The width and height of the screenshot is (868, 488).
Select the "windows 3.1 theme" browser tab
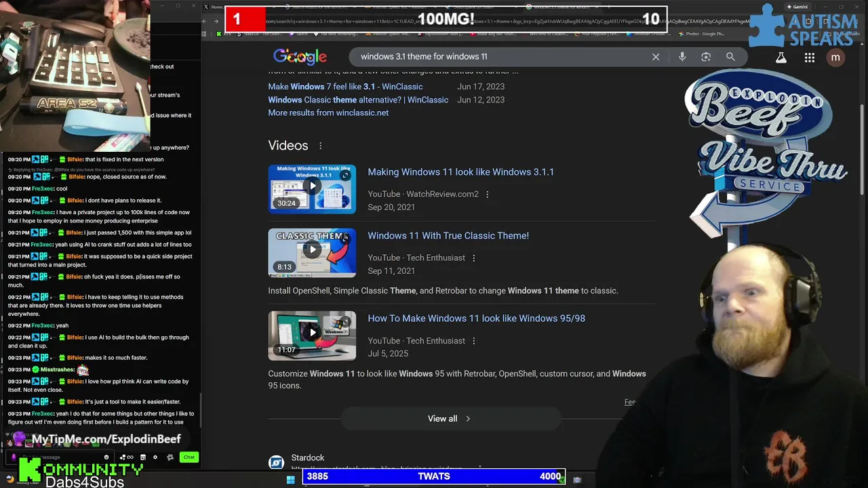(x=563, y=7)
